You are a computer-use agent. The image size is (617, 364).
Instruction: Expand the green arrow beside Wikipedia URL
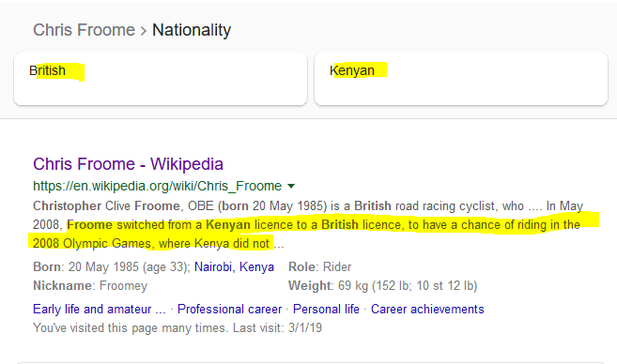pos(291,186)
